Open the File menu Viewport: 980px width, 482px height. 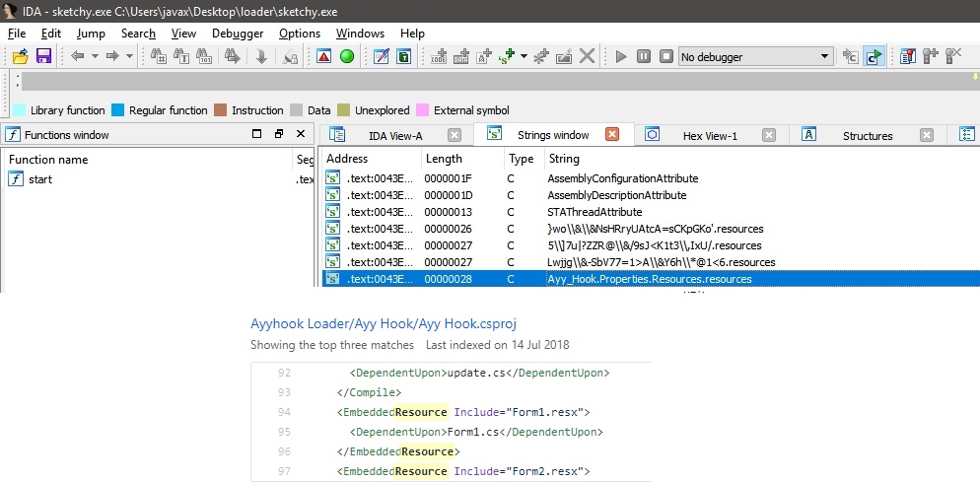tap(17, 34)
